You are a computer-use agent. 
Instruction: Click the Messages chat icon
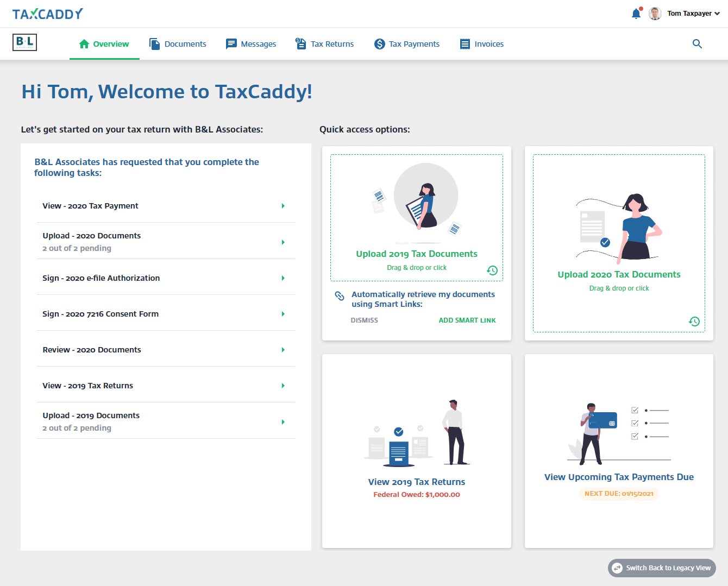[x=231, y=44]
